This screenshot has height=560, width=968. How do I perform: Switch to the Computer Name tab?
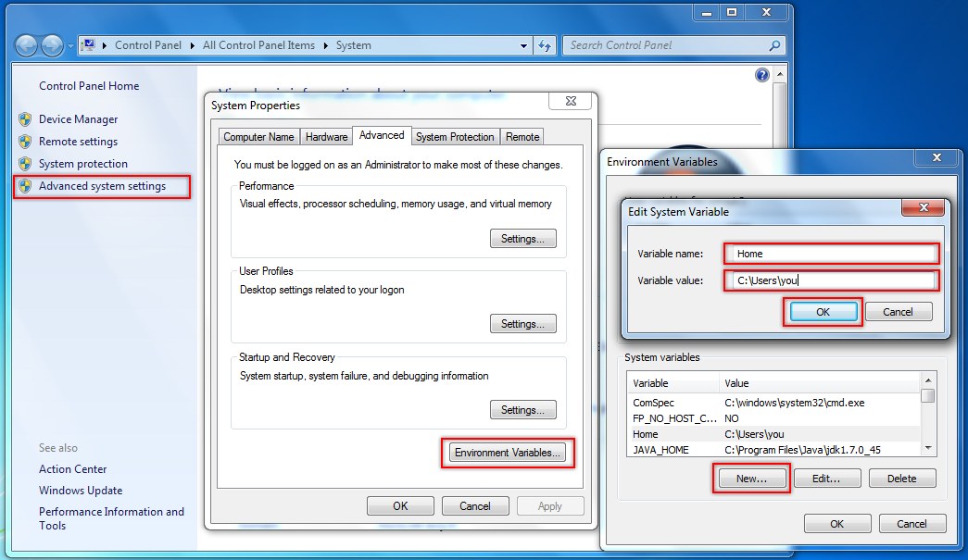point(258,137)
